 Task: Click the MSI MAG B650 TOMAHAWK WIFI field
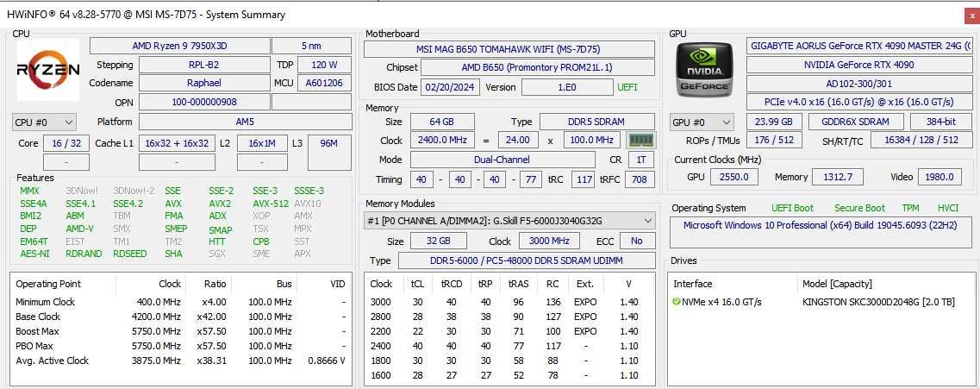[x=509, y=49]
